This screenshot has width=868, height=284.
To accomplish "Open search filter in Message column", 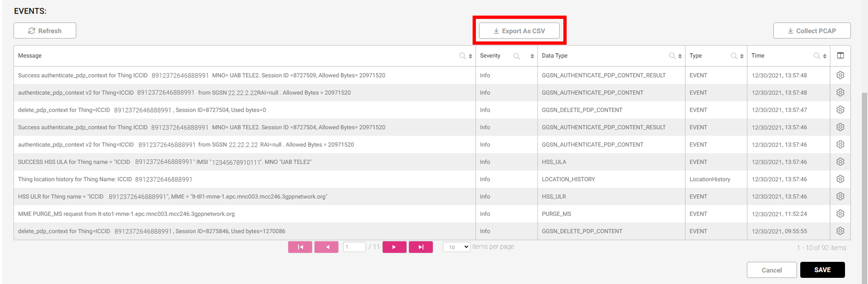I will pos(462,56).
